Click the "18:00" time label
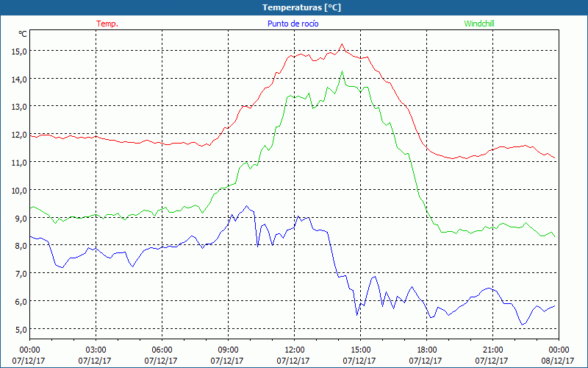The height and width of the screenshot is (368, 588). pyautogui.click(x=427, y=350)
